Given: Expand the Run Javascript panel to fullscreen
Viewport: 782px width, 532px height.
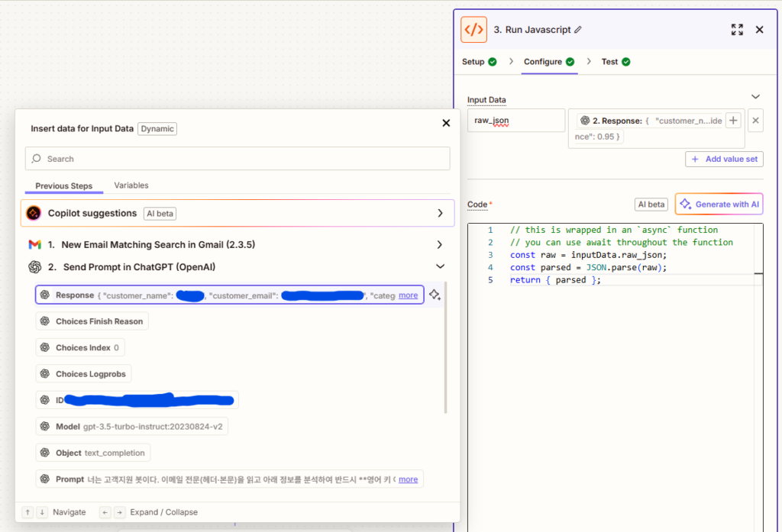Looking at the screenshot, I should tap(737, 30).
